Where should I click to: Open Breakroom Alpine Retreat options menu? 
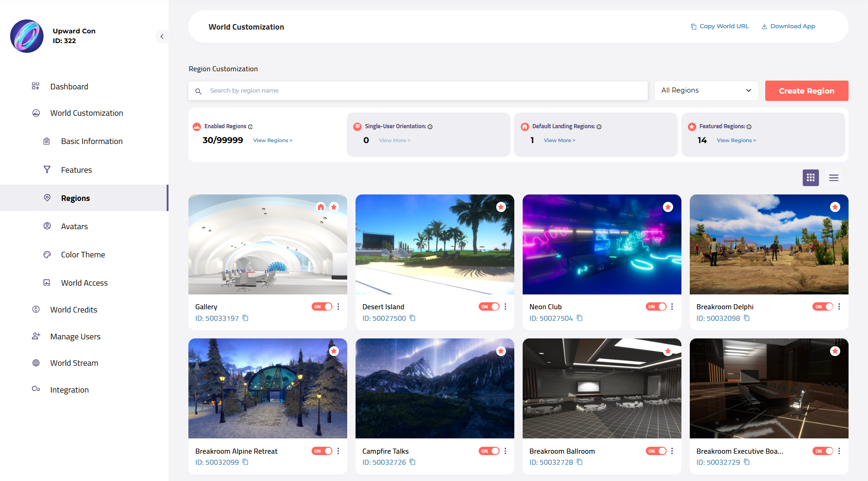point(338,451)
